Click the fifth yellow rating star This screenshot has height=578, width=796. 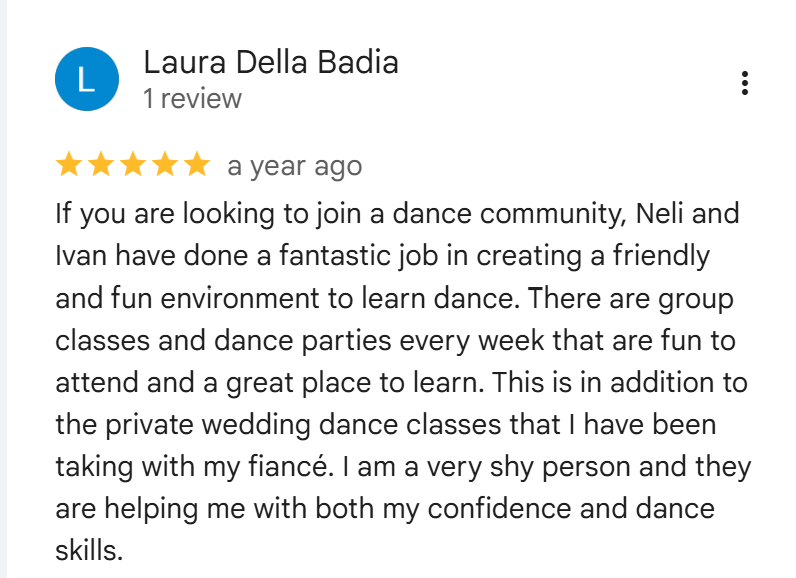[196, 165]
